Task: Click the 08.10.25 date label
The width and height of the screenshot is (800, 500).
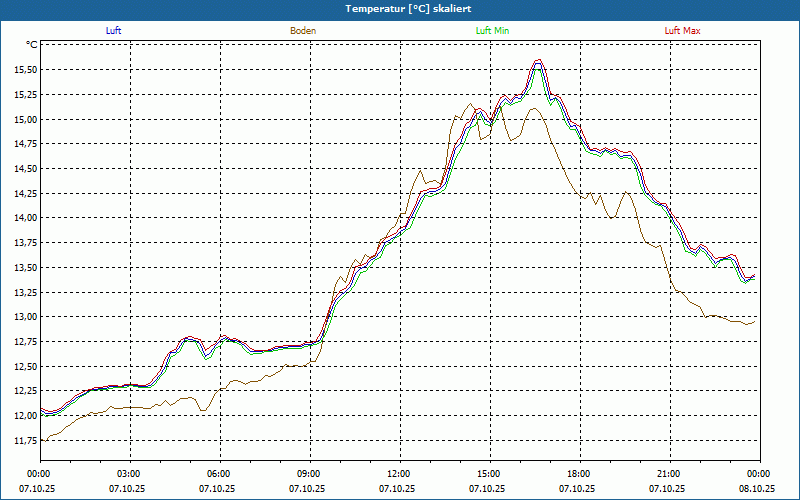Action: tap(757, 489)
